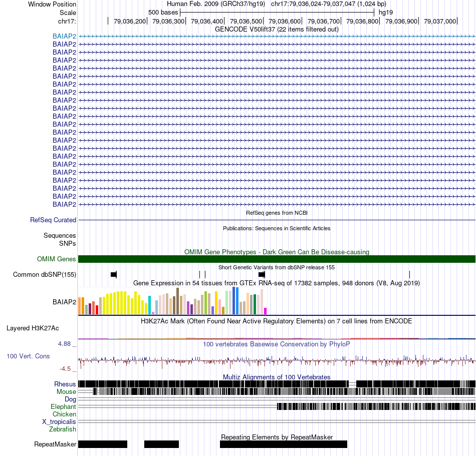Click the Window Position label
476x456 pixels.
click(x=52, y=4)
